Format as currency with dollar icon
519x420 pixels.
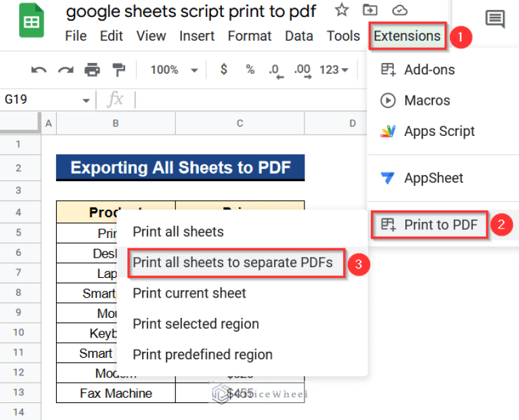click(x=224, y=70)
